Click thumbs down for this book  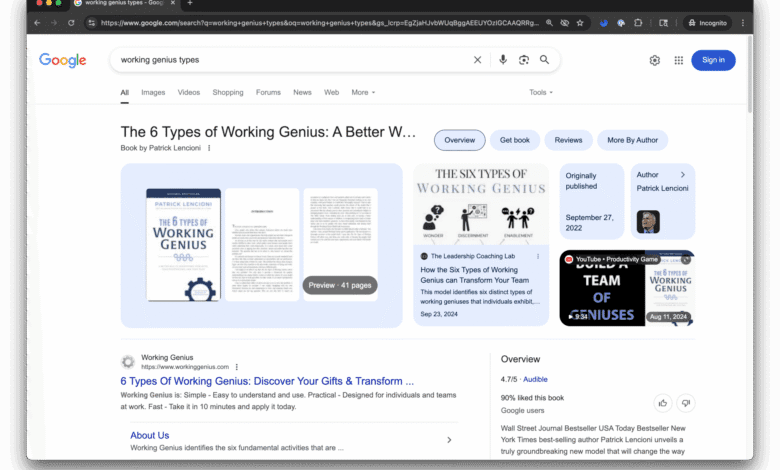685,403
